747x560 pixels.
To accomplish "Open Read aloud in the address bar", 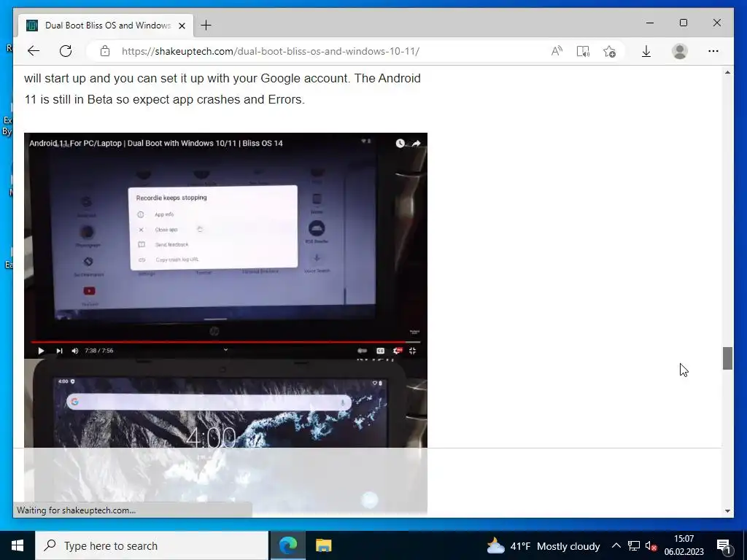I will [x=557, y=51].
